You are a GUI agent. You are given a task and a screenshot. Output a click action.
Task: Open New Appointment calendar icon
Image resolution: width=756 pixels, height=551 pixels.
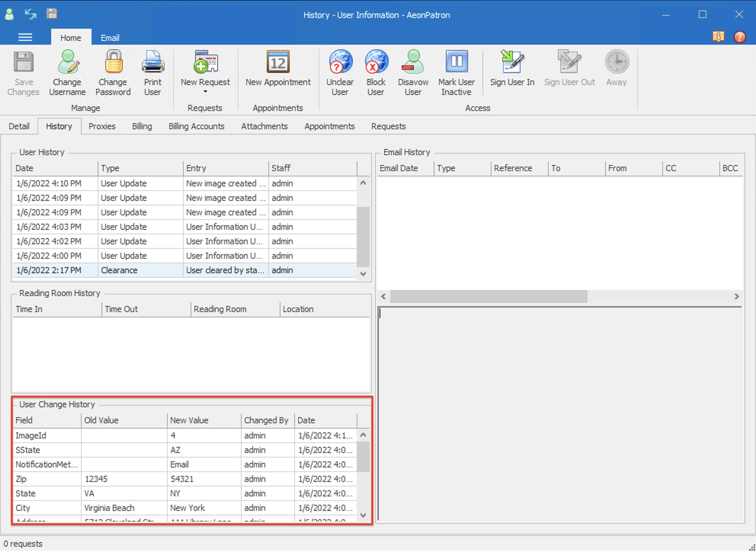click(x=278, y=62)
